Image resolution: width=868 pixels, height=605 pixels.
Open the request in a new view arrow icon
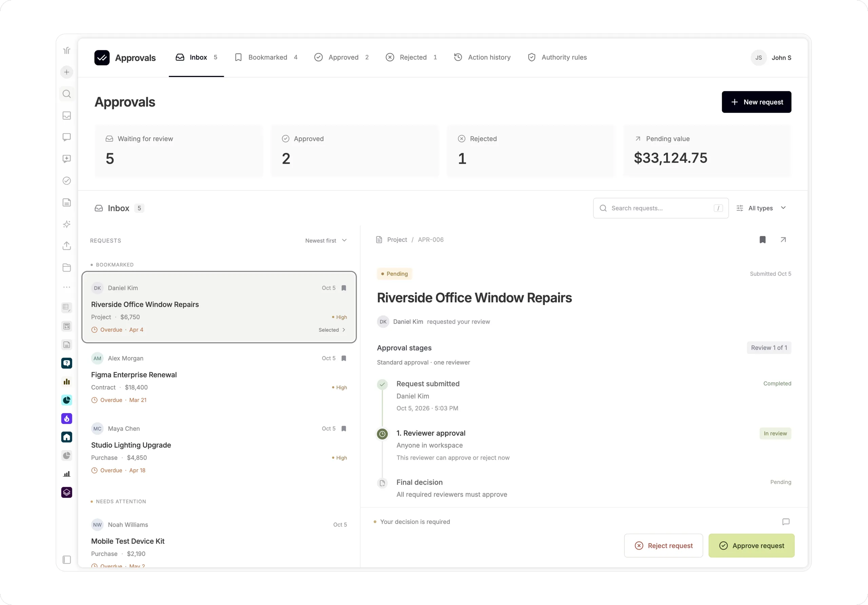(x=783, y=240)
